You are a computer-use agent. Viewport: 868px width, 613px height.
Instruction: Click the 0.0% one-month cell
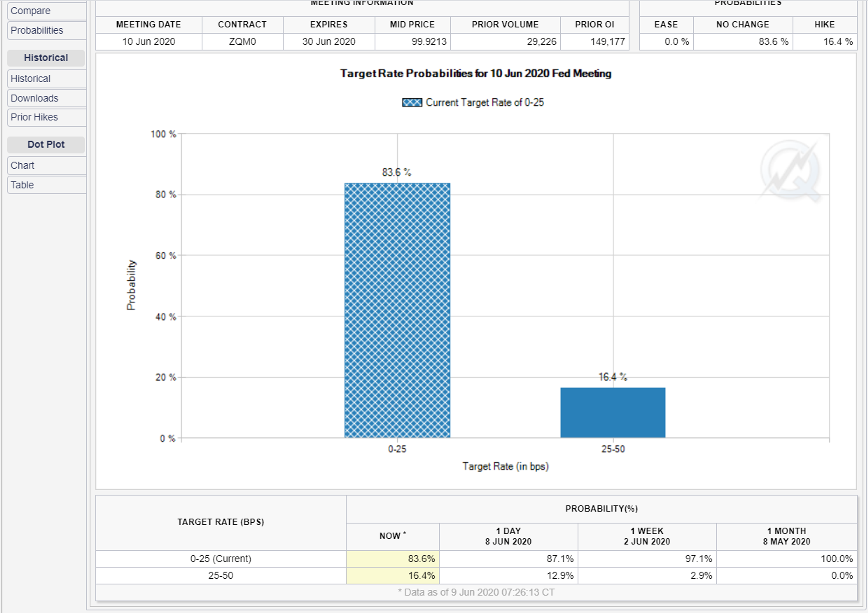pyautogui.click(x=787, y=575)
